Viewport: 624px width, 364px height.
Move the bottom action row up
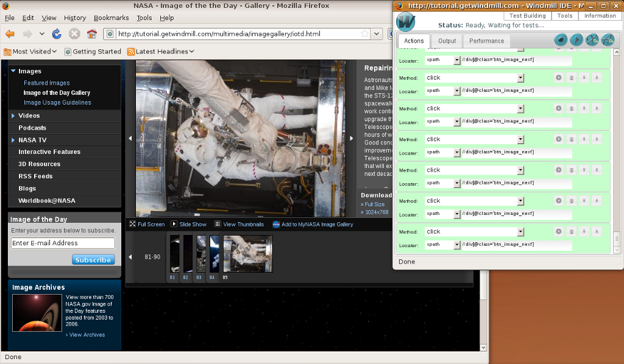coord(584,231)
